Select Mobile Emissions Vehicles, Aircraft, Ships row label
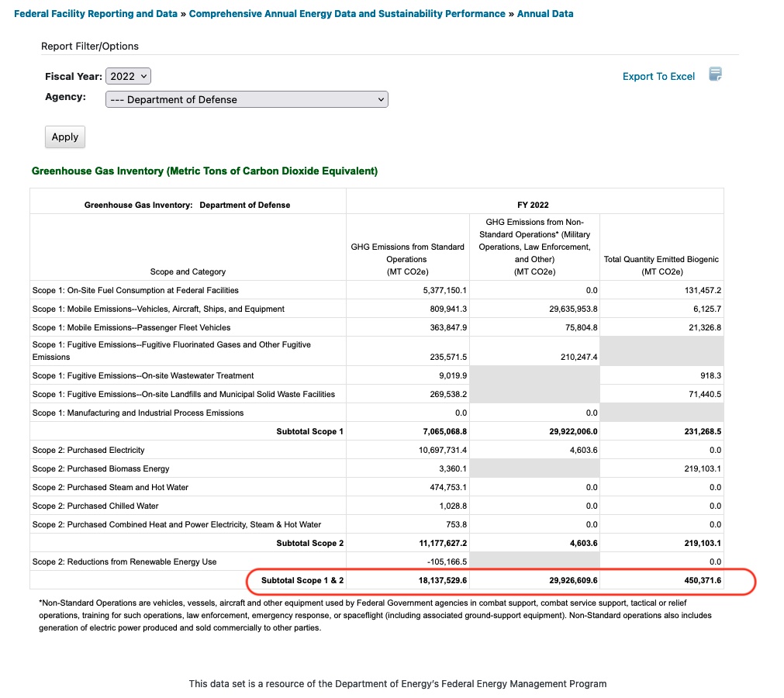The width and height of the screenshot is (784, 698). [x=158, y=309]
